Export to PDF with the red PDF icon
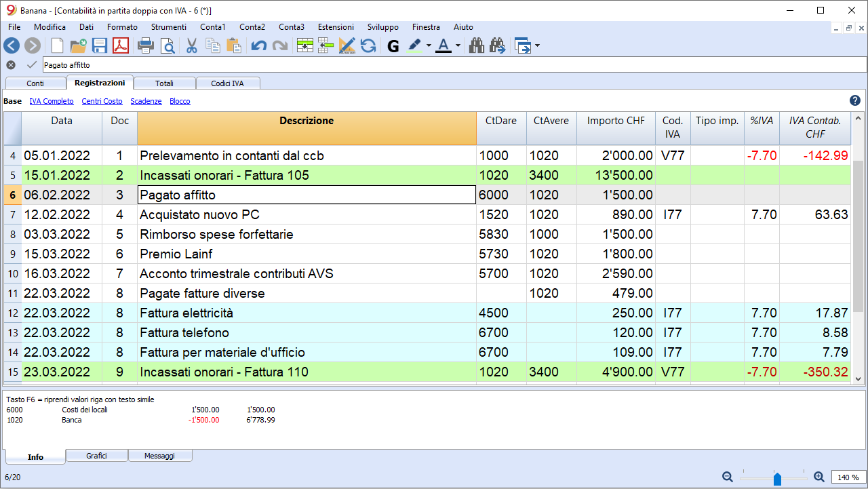 tap(121, 45)
